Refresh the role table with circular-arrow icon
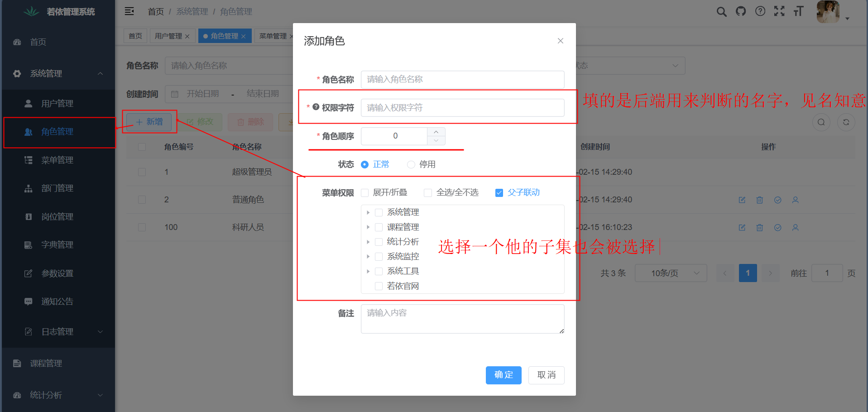The height and width of the screenshot is (412, 868). coord(846,122)
